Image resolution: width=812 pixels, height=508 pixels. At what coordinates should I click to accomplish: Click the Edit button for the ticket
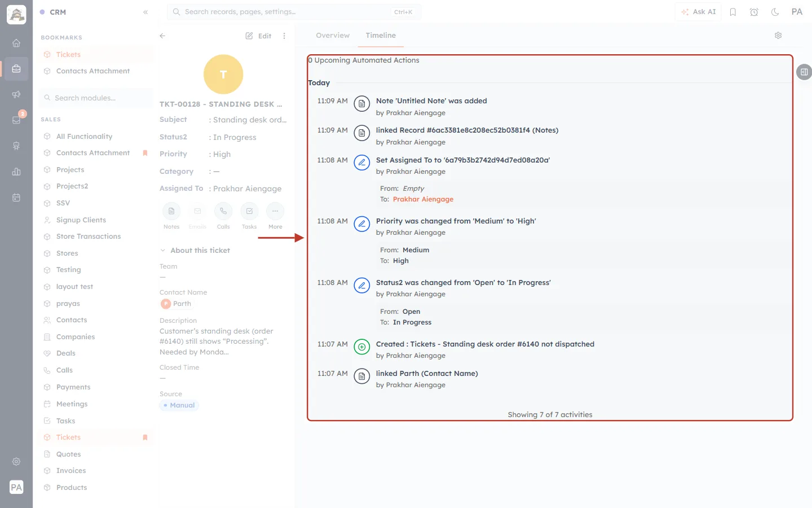[258, 36]
